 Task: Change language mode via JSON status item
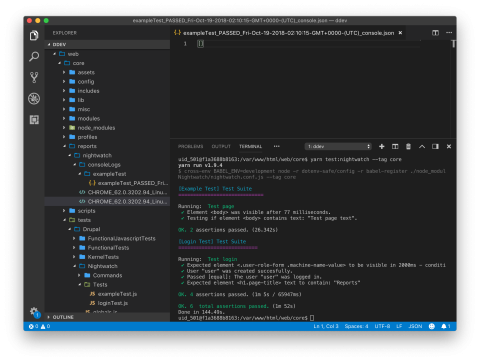coord(415,326)
